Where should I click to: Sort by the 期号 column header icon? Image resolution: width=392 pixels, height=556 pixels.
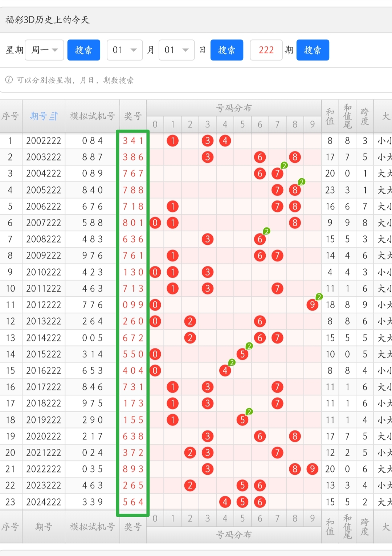[53, 116]
